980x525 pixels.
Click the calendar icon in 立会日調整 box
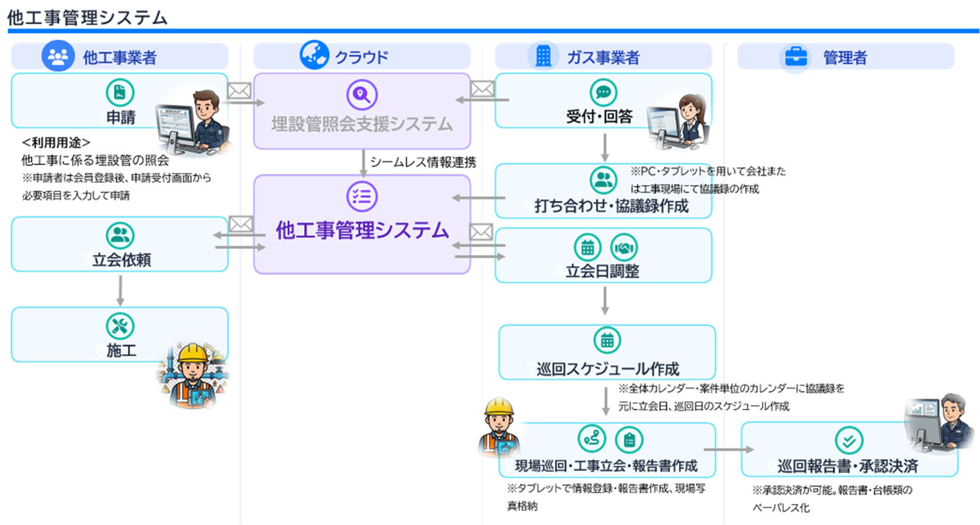click(587, 247)
